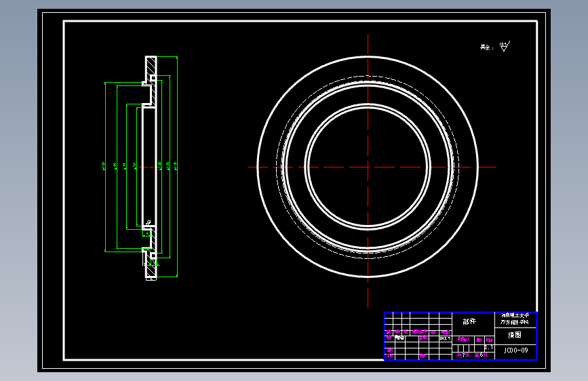Click the 第6张 sheet number text
Image resolution: width=588 pixels, height=381 pixels.
(481, 355)
